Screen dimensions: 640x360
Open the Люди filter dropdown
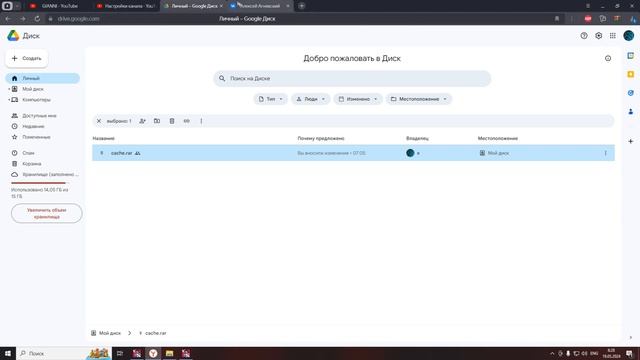tap(311, 99)
